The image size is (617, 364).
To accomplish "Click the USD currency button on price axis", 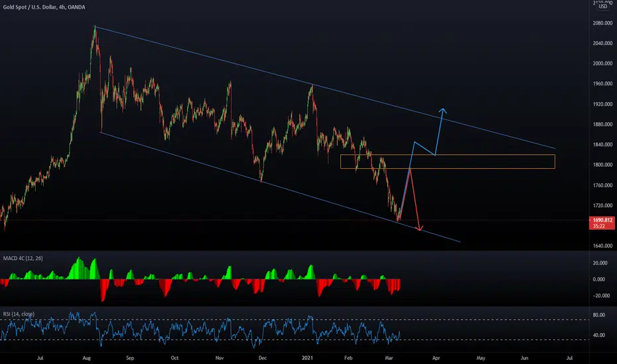I will [x=602, y=7].
